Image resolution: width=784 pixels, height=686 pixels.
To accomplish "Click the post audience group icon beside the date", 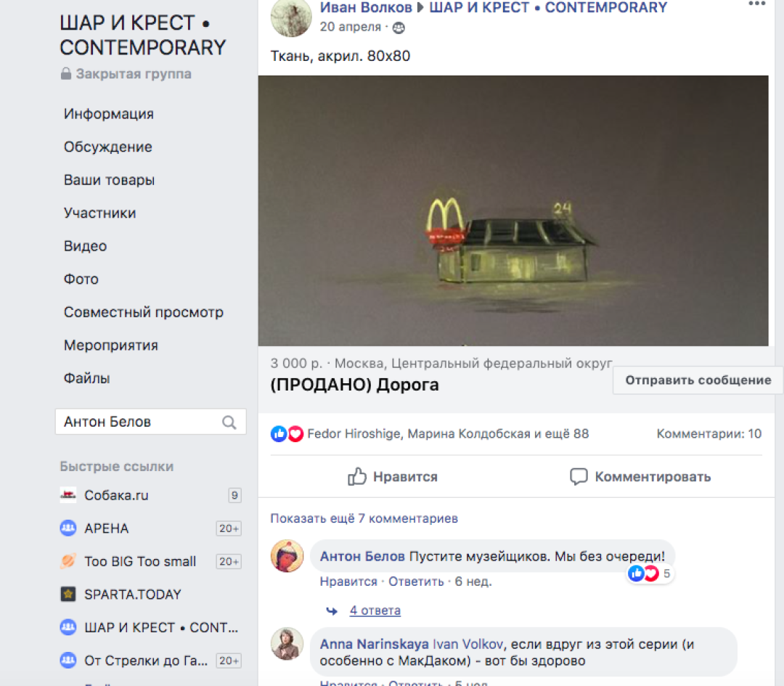I will click(x=399, y=28).
